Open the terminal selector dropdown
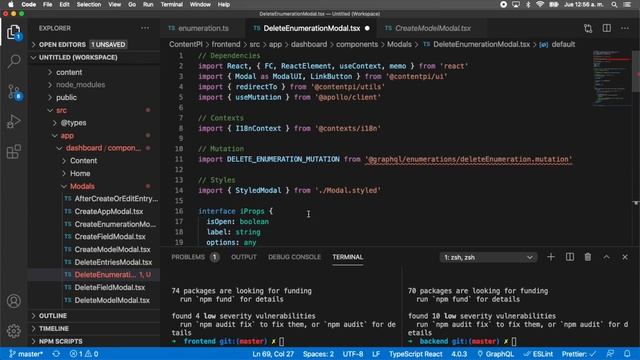This screenshot has height=360, width=640. 488,257
